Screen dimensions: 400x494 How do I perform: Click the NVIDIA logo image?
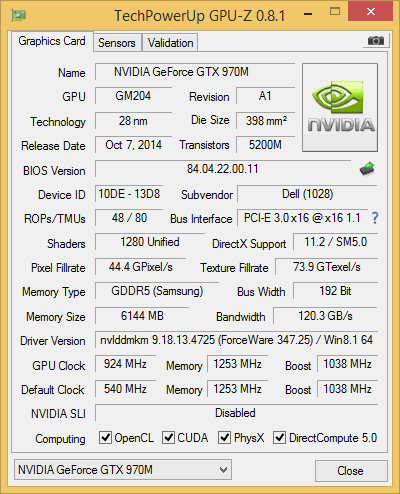point(340,107)
